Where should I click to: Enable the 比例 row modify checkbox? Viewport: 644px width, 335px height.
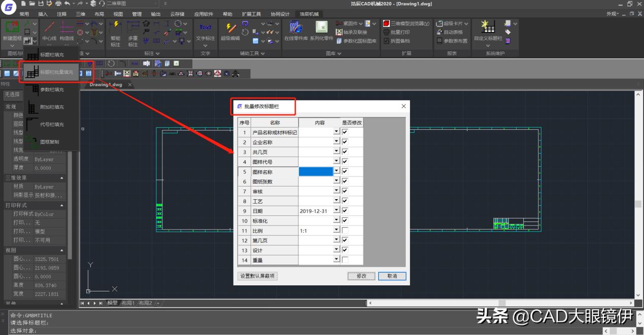[x=345, y=231]
